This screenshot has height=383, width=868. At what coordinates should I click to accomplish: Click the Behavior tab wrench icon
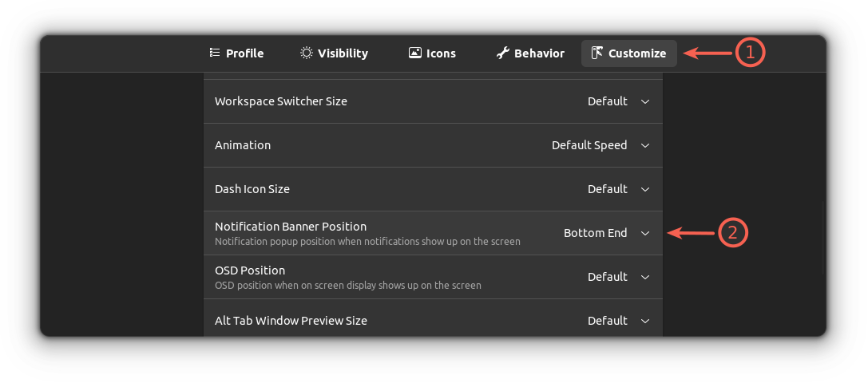click(502, 53)
